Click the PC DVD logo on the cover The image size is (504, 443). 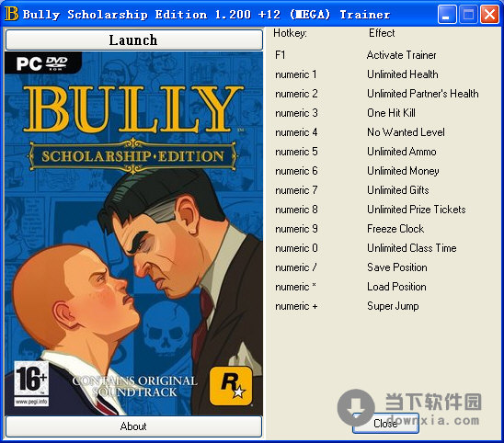tap(42, 62)
